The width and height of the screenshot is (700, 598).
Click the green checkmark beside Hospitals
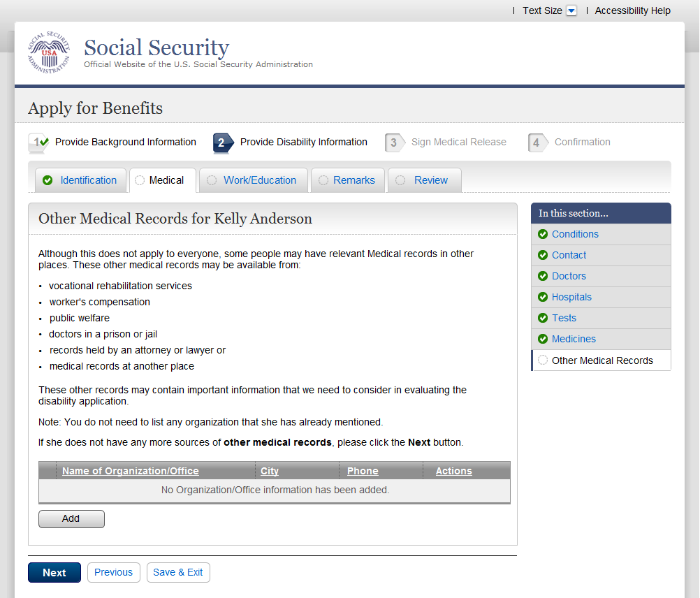pyautogui.click(x=543, y=297)
